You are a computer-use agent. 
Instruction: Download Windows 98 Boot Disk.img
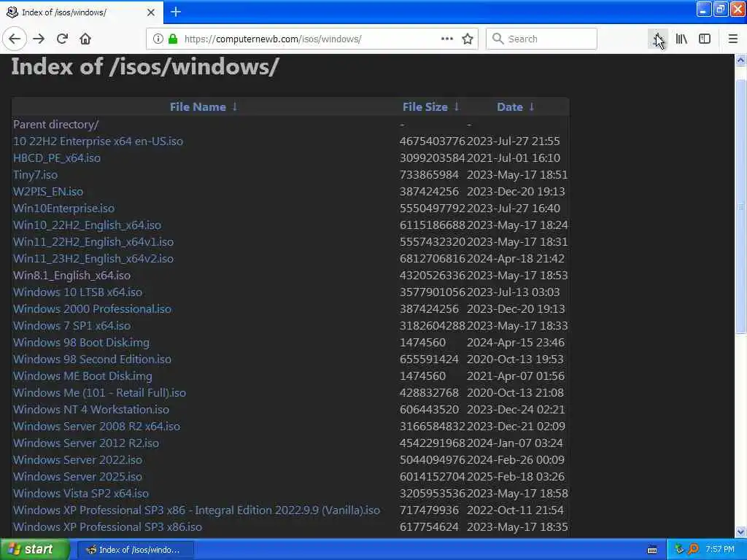tap(82, 343)
